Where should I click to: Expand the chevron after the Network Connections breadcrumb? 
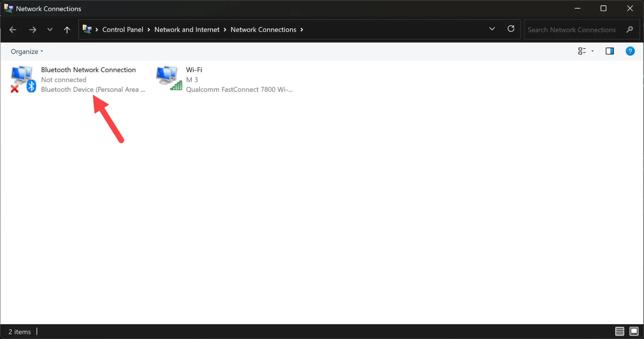tap(302, 30)
